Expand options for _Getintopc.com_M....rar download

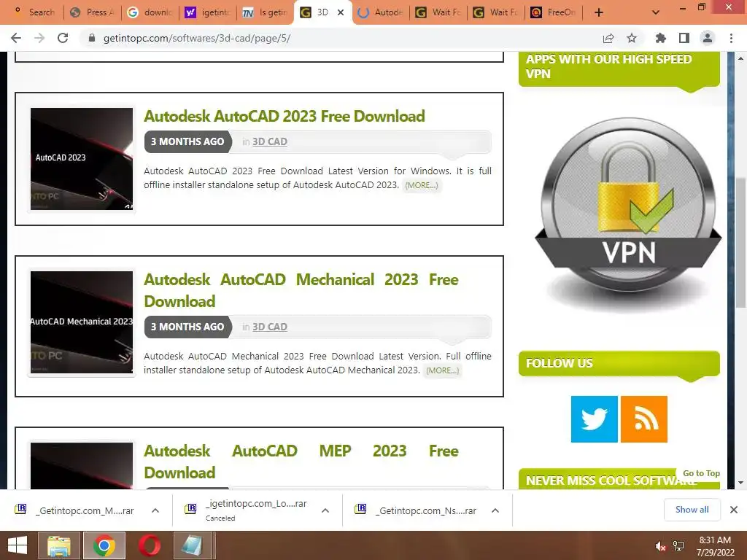tap(155, 510)
